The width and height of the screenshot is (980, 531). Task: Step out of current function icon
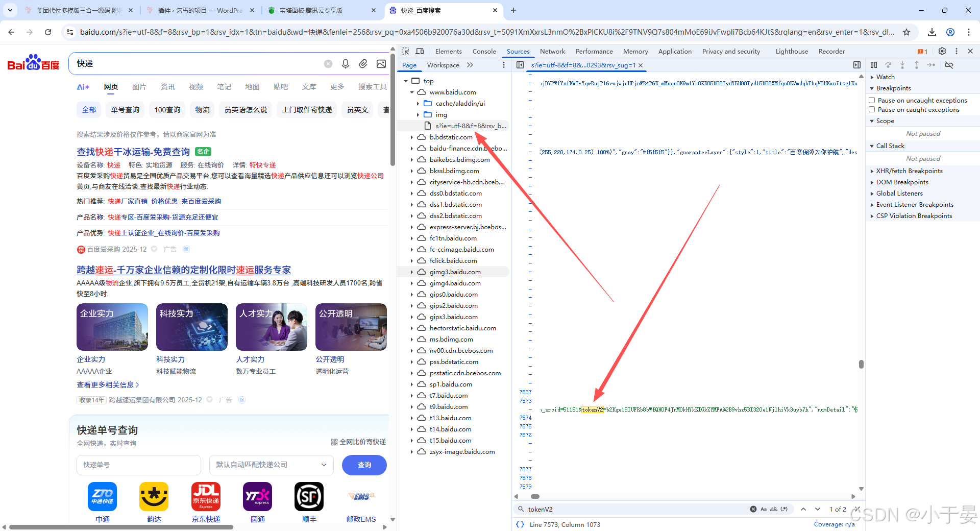coord(917,65)
